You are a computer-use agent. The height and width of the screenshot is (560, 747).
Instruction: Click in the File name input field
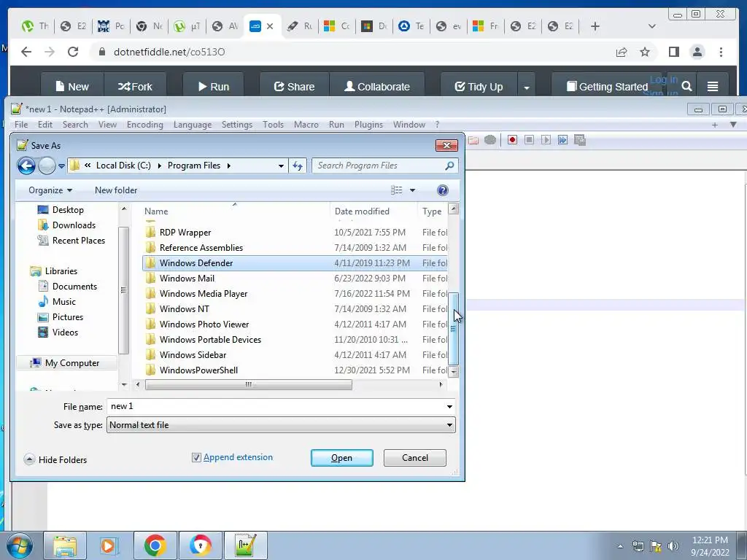click(x=275, y=407)
